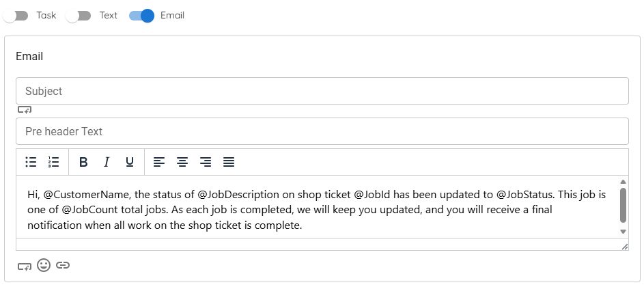Justify the email body text

(x=229, y=162)
